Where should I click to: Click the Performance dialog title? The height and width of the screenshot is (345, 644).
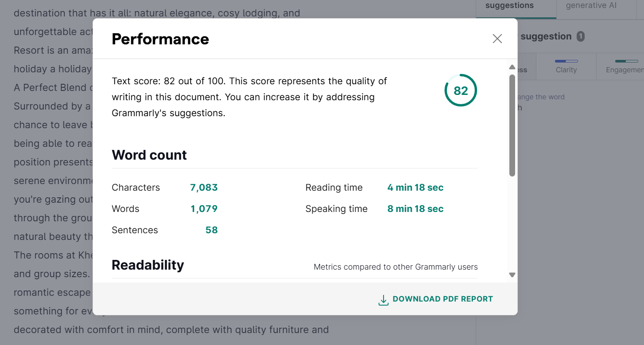(160, 39)
